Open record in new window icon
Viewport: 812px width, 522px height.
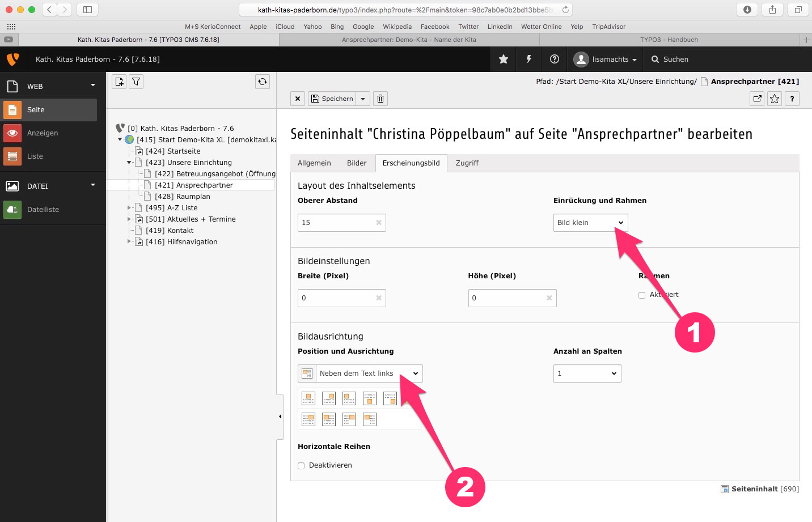point(758,99)
